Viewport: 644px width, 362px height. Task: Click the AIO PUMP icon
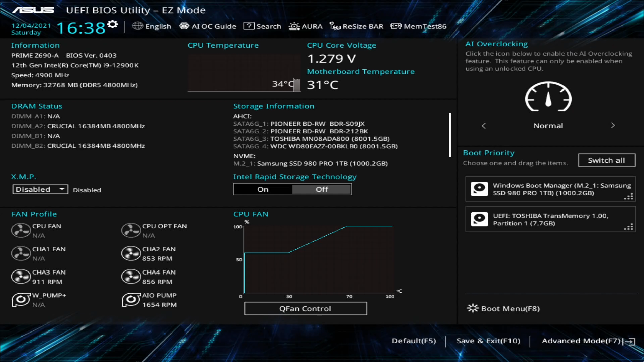point(131,300)
